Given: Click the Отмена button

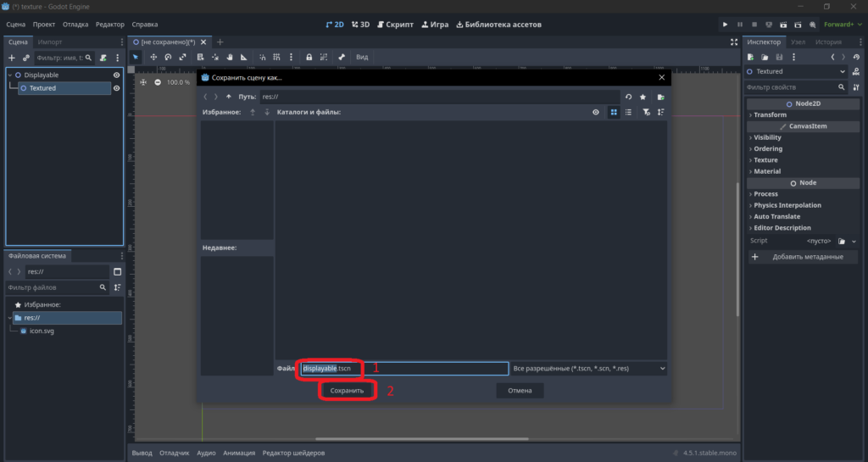Looking at the screenshot, I should point(520,391).
